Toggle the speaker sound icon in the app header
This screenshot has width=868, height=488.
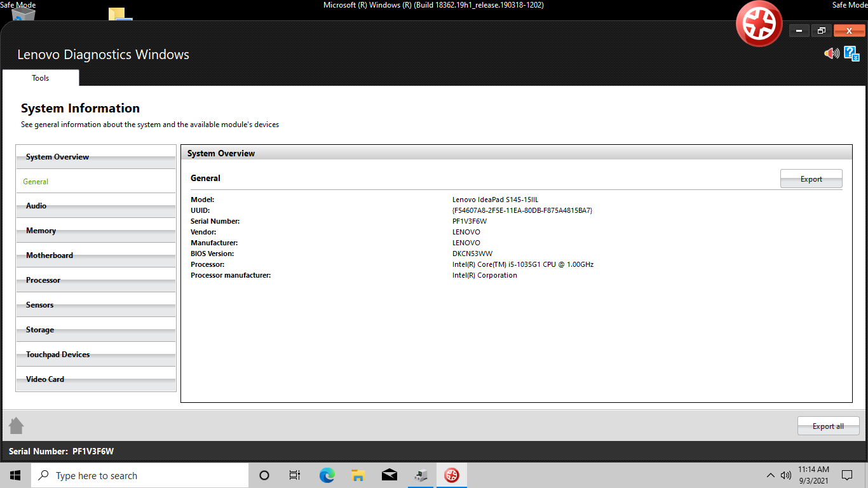coord(832,53)
